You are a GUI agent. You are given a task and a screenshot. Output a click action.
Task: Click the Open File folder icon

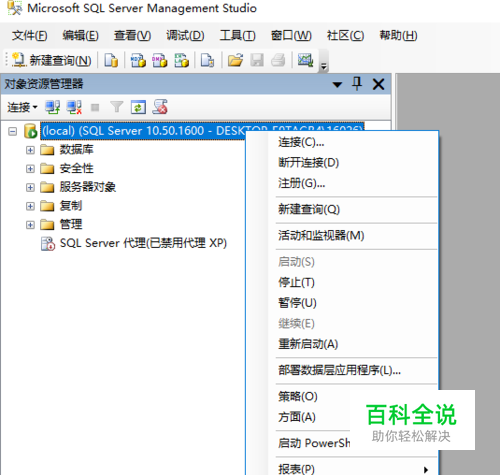[235, 60]
